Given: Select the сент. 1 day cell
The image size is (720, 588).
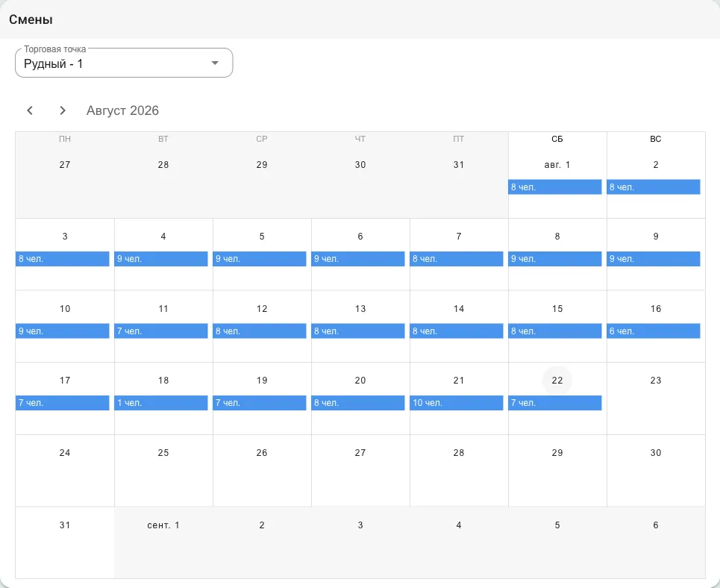Looking at the screenshot, I should click(163, 542).
